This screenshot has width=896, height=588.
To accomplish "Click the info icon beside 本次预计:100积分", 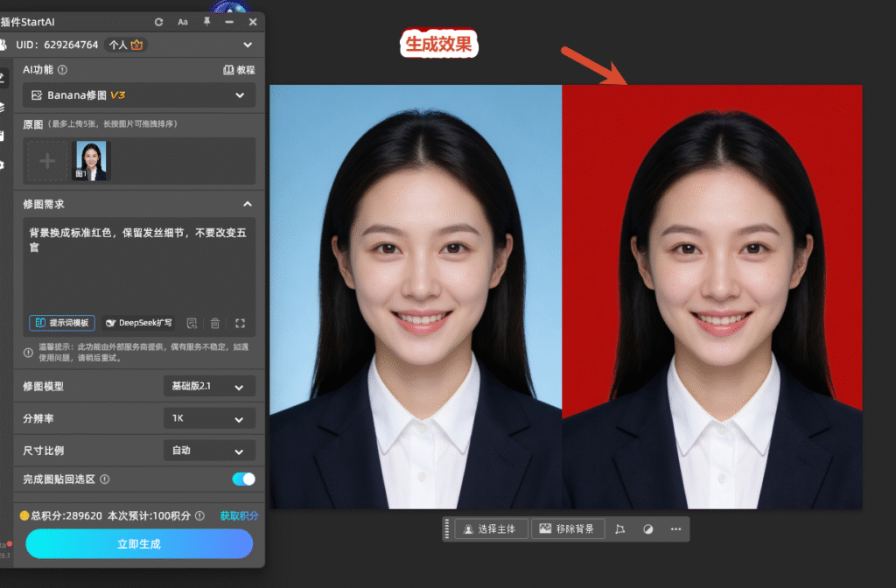I will coord(199,515).
